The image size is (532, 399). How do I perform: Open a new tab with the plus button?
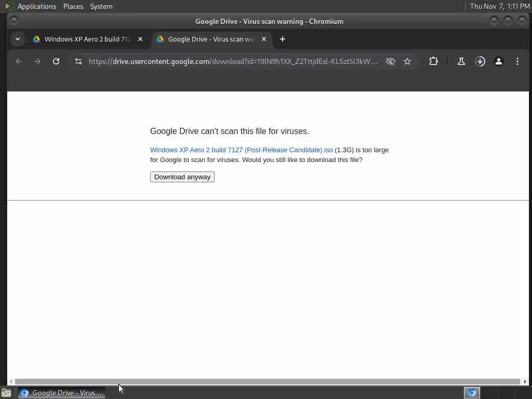(x=282, y=39)
